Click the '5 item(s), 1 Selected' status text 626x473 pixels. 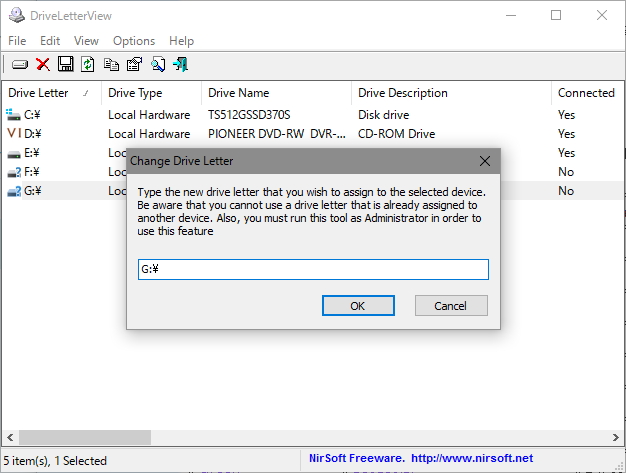[55, 461]
